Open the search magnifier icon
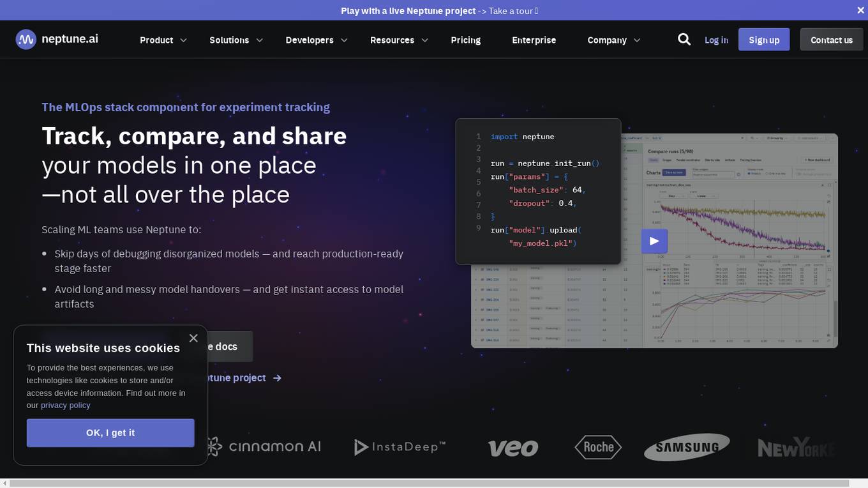This screenshot has height=488, width=868. coord(684,40)
